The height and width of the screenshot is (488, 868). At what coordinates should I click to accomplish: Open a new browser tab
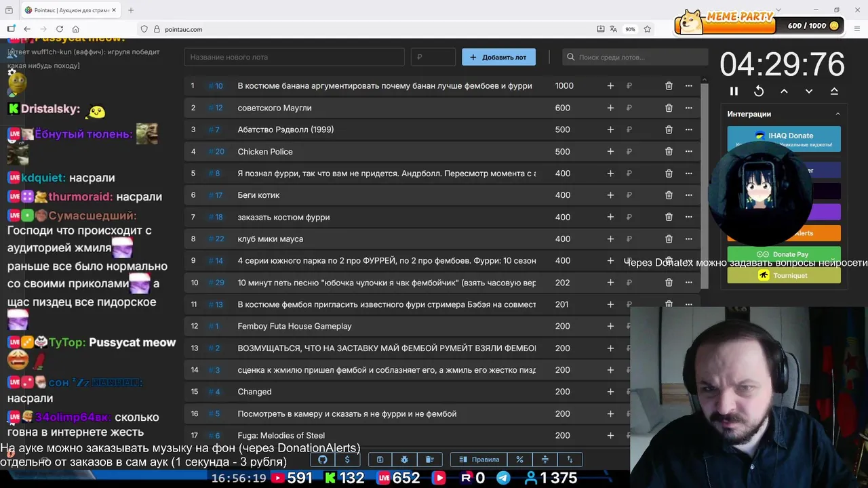(x=131, y=10)
